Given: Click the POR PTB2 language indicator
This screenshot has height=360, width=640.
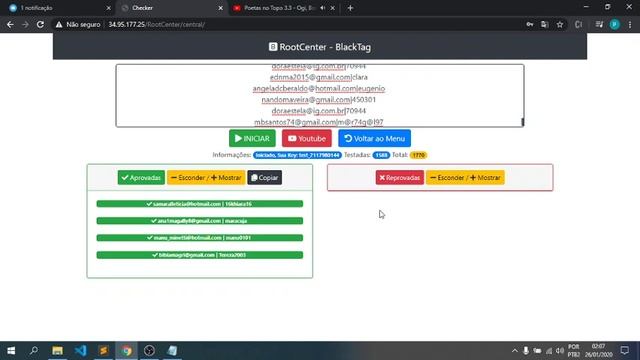Looking at the screenshot, I should (x=573, y=351).
